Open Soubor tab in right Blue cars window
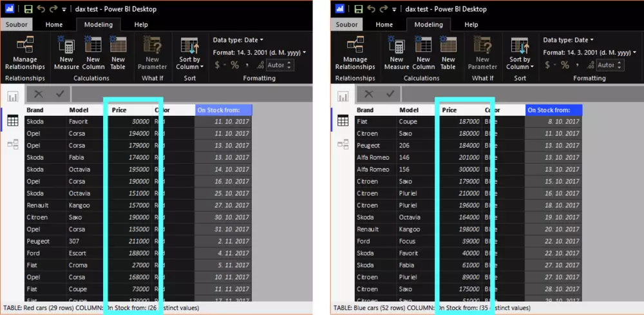Image resolution: width=644 pixels, height=315 pixels. (346, 24)
